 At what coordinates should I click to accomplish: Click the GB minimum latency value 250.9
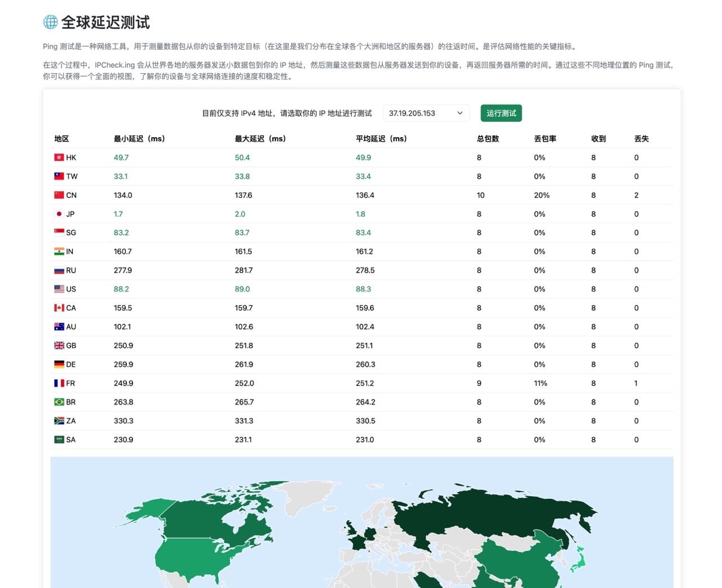pos(124,345)
